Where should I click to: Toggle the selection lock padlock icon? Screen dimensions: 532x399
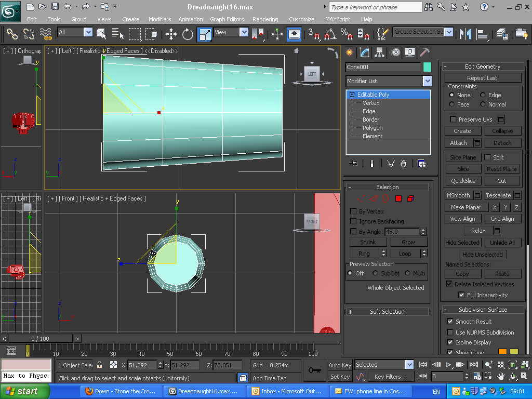(100, 365)
